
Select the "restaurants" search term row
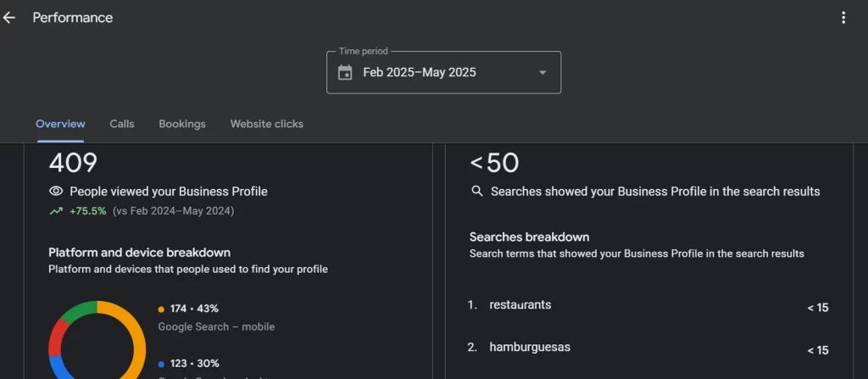point(520,305)
